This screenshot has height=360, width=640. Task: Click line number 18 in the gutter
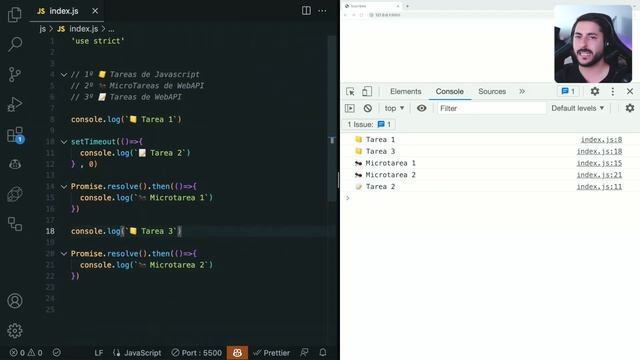[50, 231]
